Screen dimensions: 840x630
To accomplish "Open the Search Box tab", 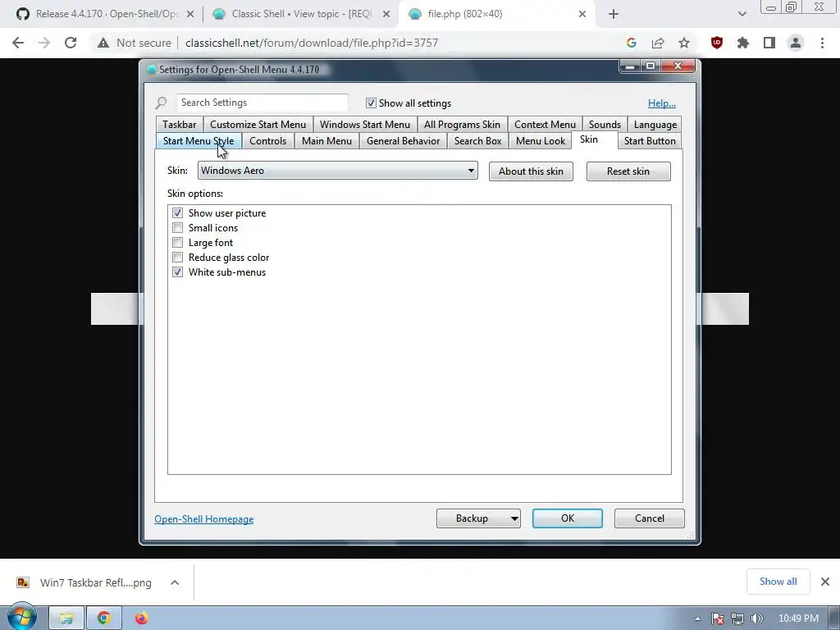I will click(x=478, y=141).
